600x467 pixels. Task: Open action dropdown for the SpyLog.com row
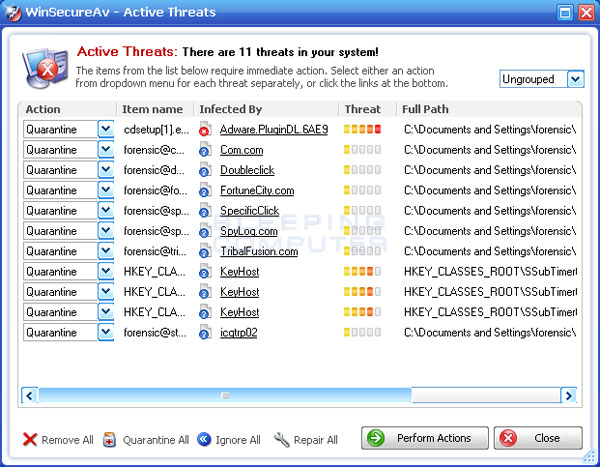pyautogui.click(x=106, y=231)
